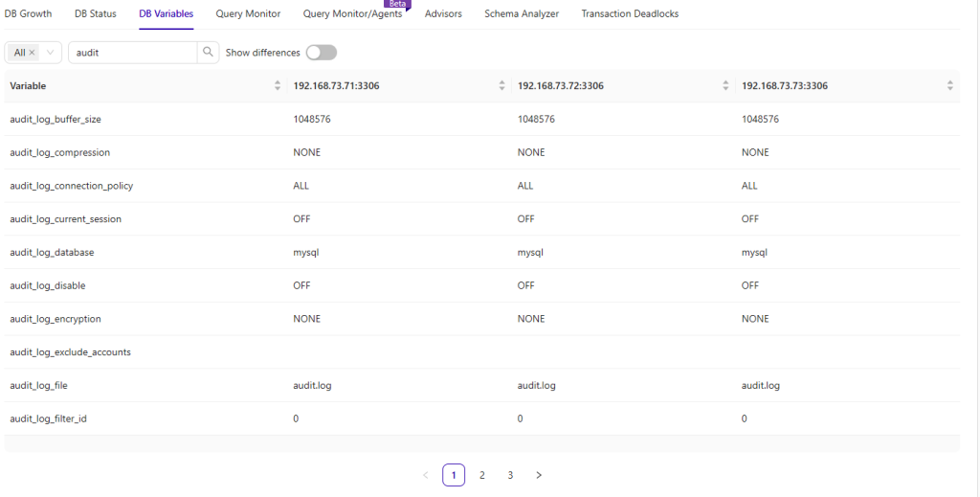
Task: Switch to the Schema Analyzer tab
Action: click(522, 14)
